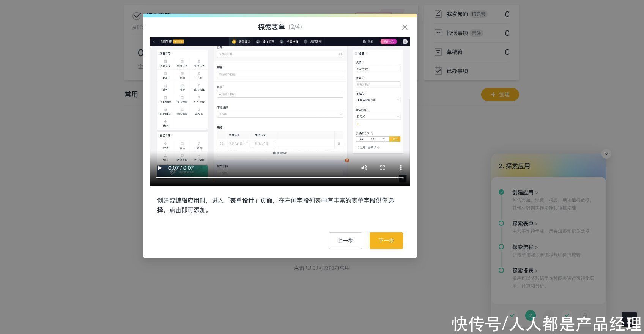Click the 抄送事项 envelope icon
644x334 pixels.
point(438,33)
